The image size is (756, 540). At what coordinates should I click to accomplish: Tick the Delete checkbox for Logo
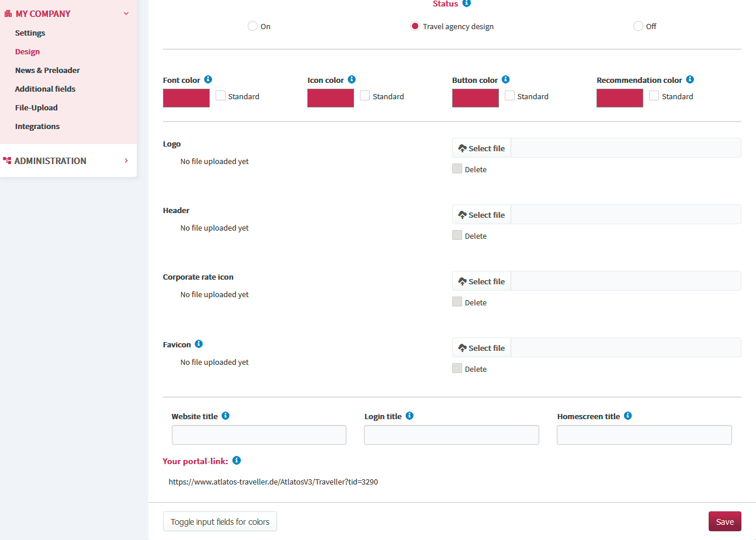(457, 169)
